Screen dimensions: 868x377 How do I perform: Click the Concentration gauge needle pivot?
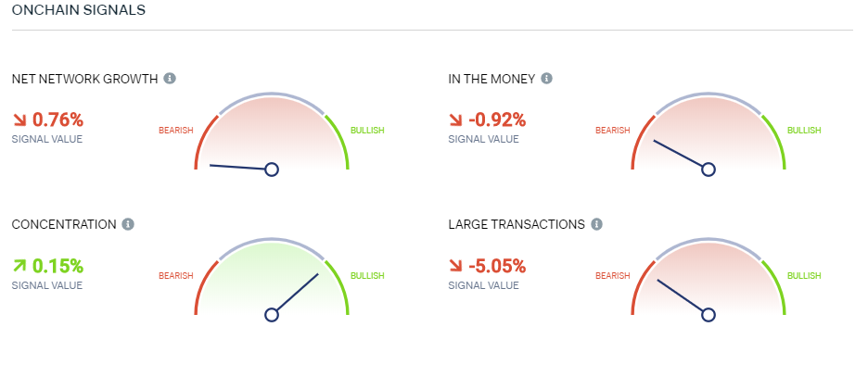pos(271,315)
